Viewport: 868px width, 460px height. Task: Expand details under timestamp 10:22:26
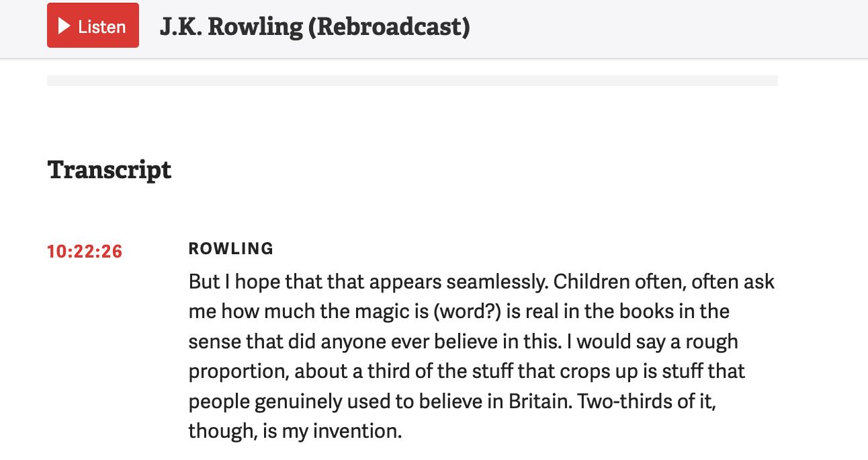pyautogui.click(x=84, y=251)
